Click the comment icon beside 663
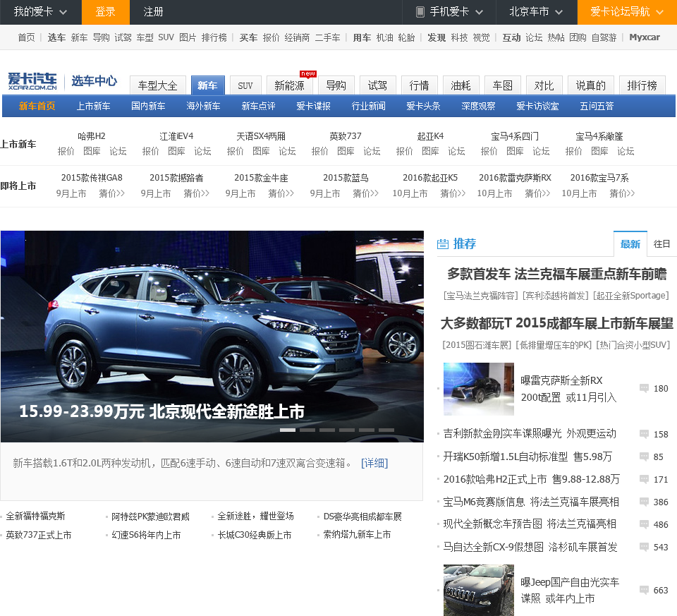The image size is (677, 616). tap(644, 590)
